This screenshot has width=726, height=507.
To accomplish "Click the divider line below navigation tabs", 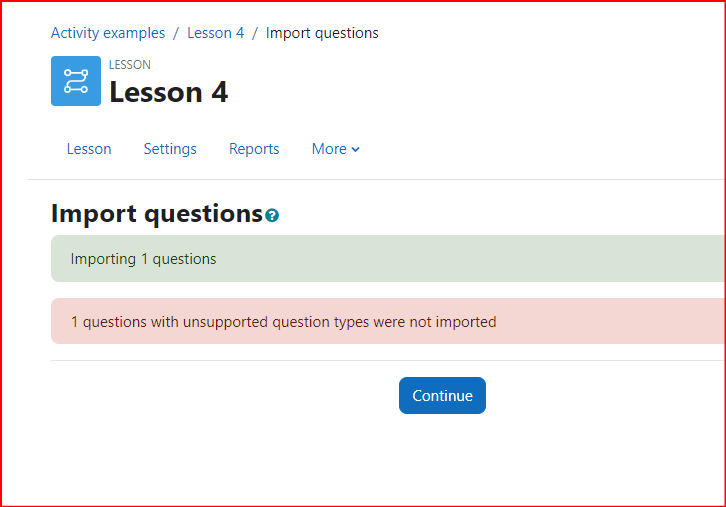I will tap(376, 179).
